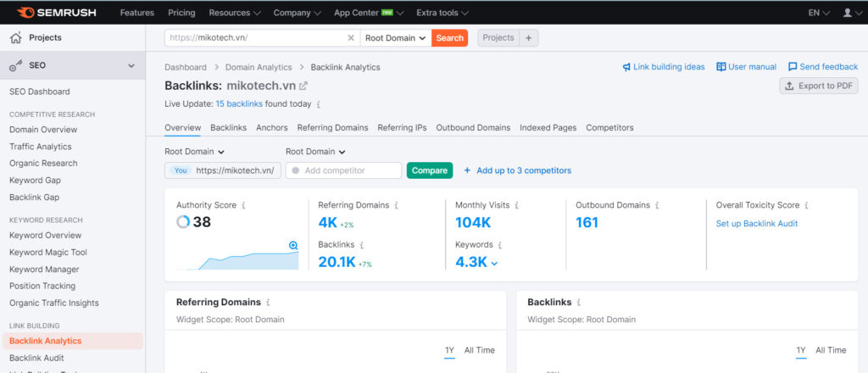Open the 15 backlinks link
868x373 pixels.
coord(239,104)
